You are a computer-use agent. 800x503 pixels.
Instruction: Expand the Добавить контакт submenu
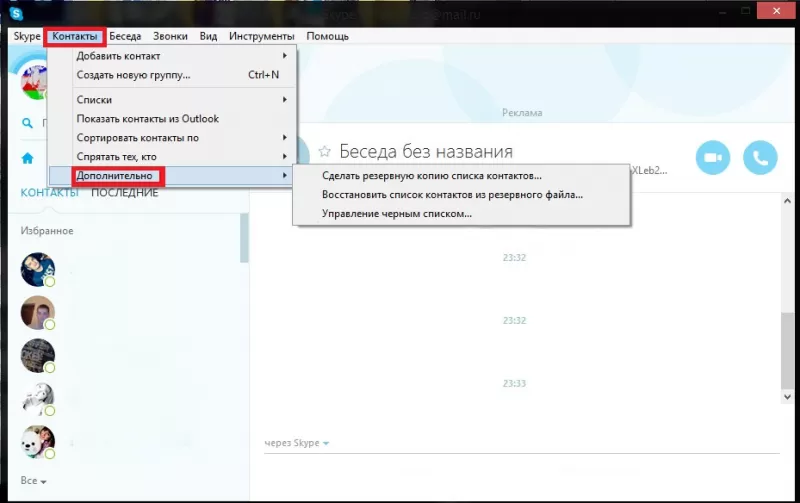click(x=172, y=56)
